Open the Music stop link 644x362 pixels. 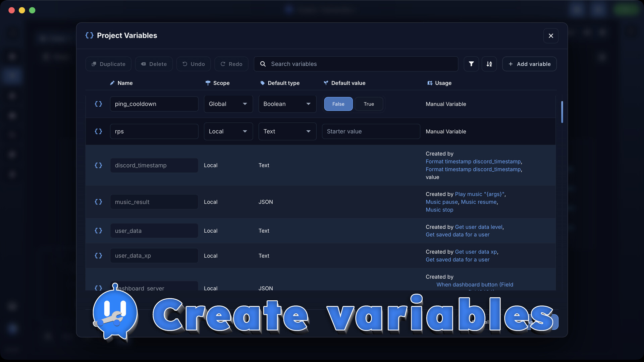439,210
